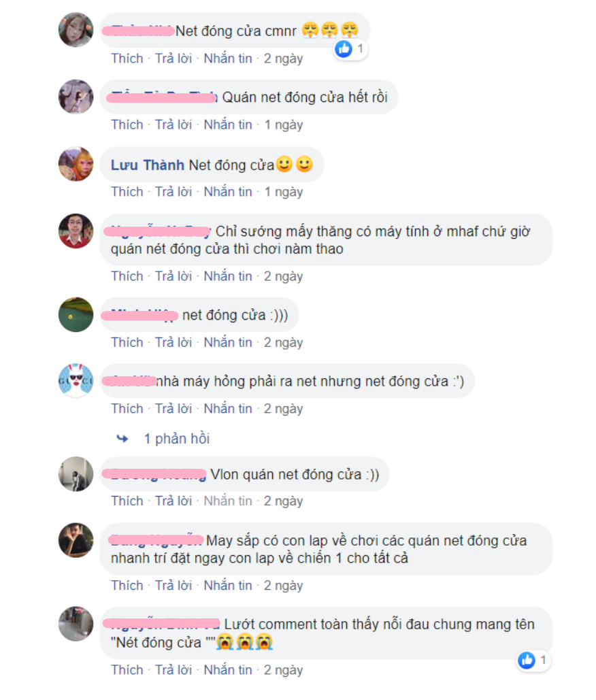This screenshot has height=700, width=596.
Task: Click '1 ngày' timestamp on Lưu Thành's comment
Action: click(284, 192)
